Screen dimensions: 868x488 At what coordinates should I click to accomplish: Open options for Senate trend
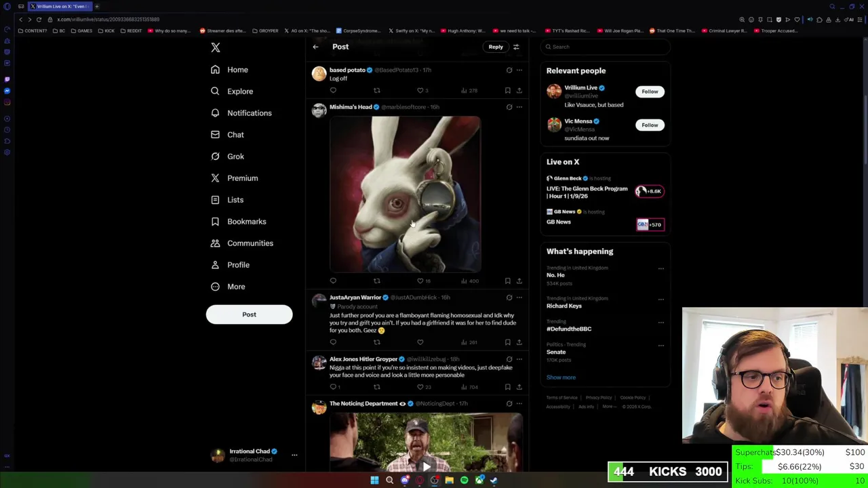pyautogui.click(x=661, y=345)
